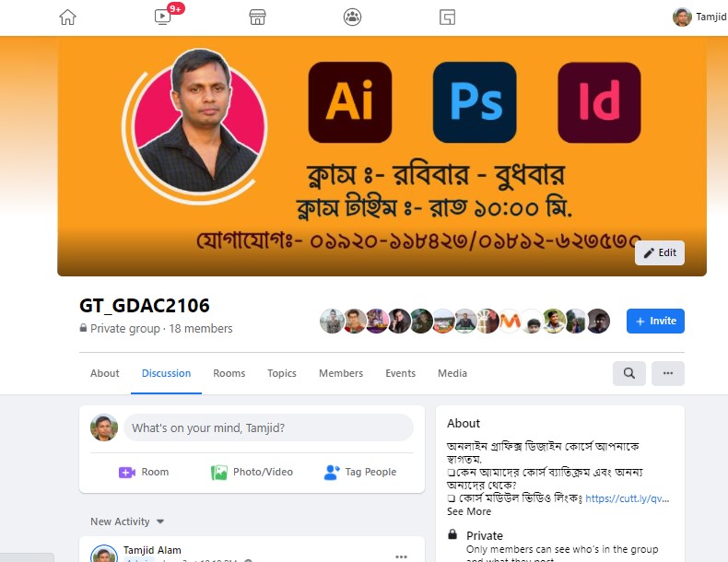Click group title GT_GDAC2106
This screenshot has height=562, width=728.
point(145,305)
